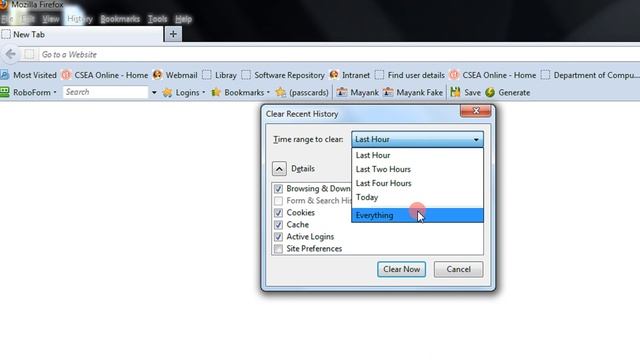Cancel the Clear Recent History dialog
Screen dimensions: 640x360
point(458,269)
